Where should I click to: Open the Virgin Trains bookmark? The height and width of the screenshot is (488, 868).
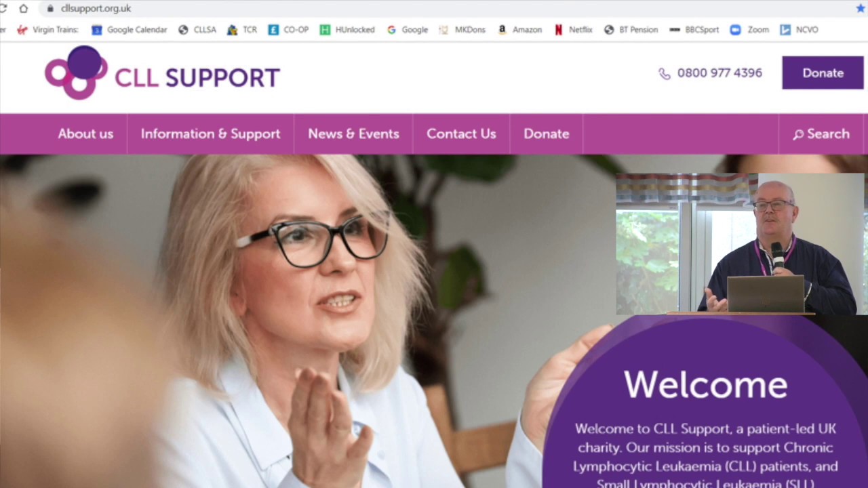pos(47,30)
